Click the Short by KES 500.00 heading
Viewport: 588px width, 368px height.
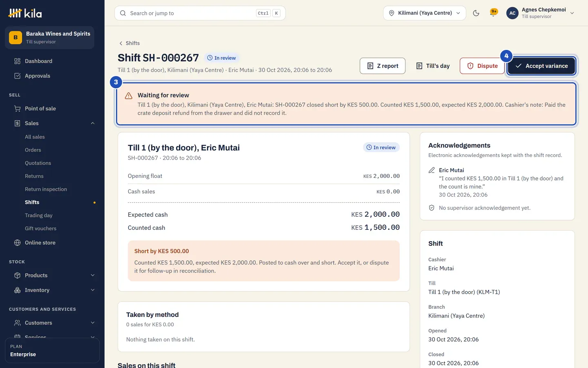click(x=162, y=251)
